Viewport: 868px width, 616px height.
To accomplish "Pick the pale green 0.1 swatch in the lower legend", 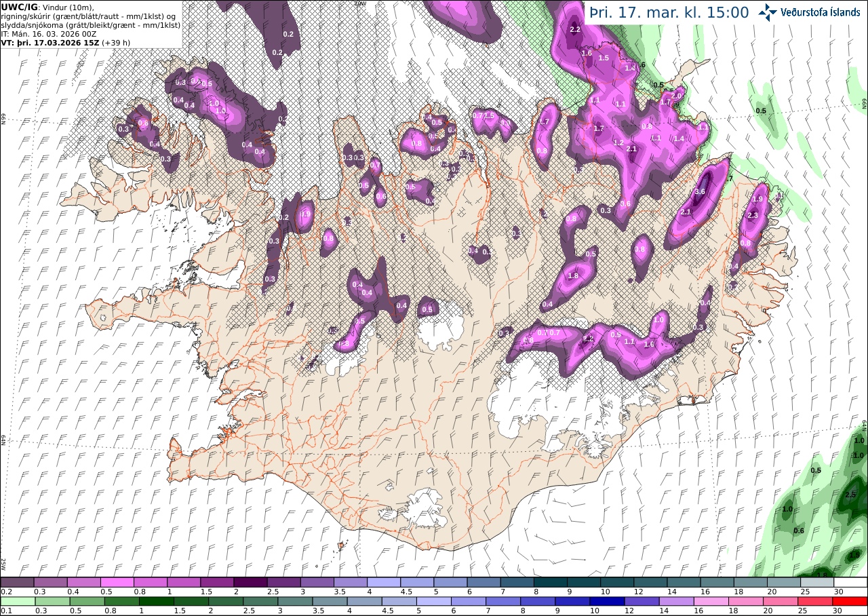I will click(17, 601).
